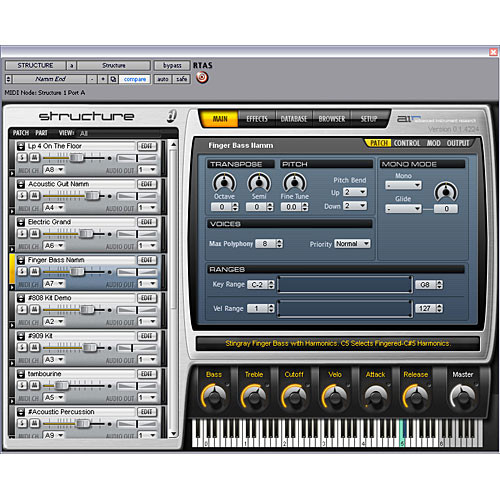The height and width of the screenshot is (500, 500).
Task: Mute the Lp 4 On The Floor patch
Action: (x=34, y=158)
